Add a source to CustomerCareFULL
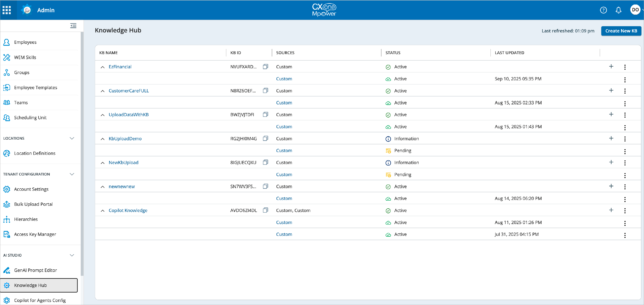This screenshot has height=305, width=644. (x=611, y=90)
